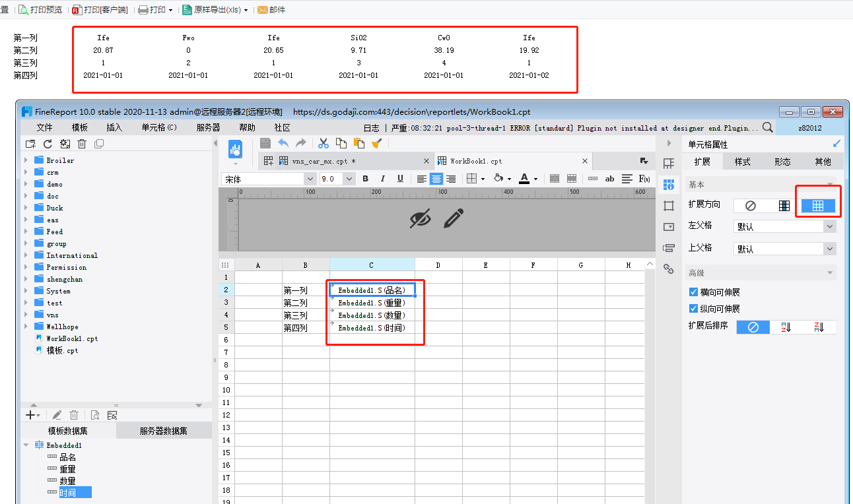Screen dimensions: 853x504
Task: Click the Copy icon in toolbar
Action: [x=341, y=143]
